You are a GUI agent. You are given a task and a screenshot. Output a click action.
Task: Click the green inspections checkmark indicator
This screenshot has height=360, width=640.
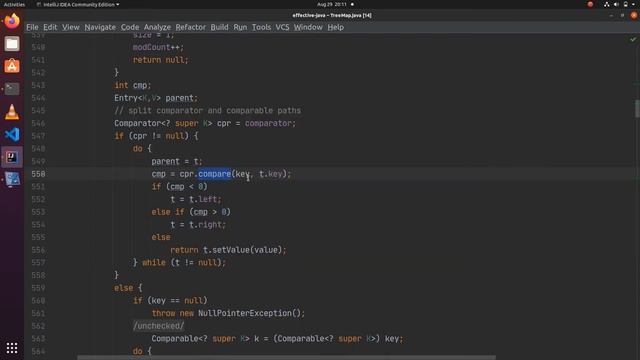[x=633, y=39]
